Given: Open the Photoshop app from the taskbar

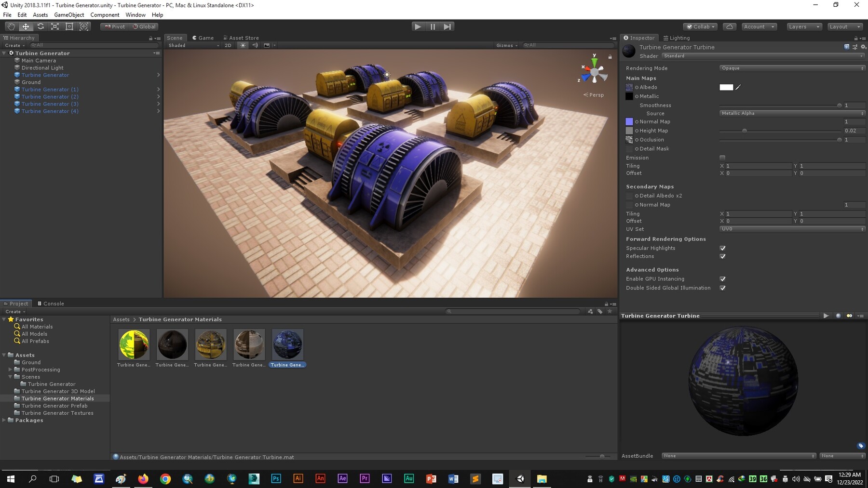Looking at the screenshot, I should pos(276,479).
